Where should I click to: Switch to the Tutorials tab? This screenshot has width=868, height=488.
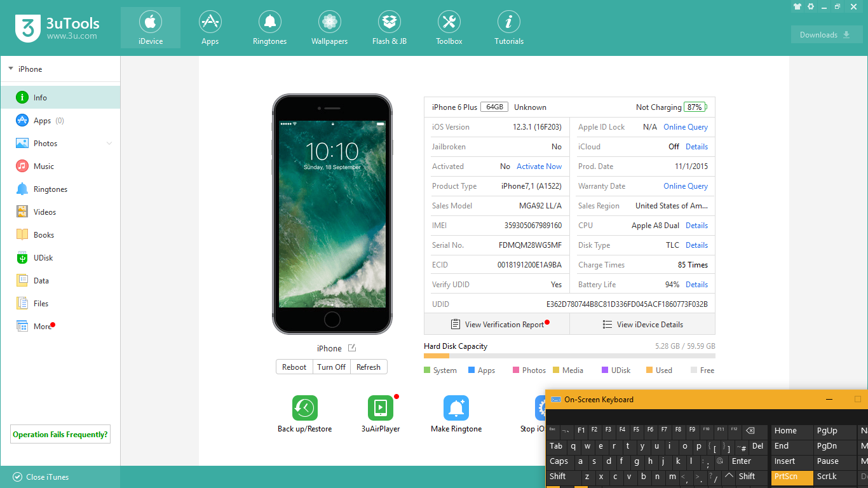coord(508,28)
